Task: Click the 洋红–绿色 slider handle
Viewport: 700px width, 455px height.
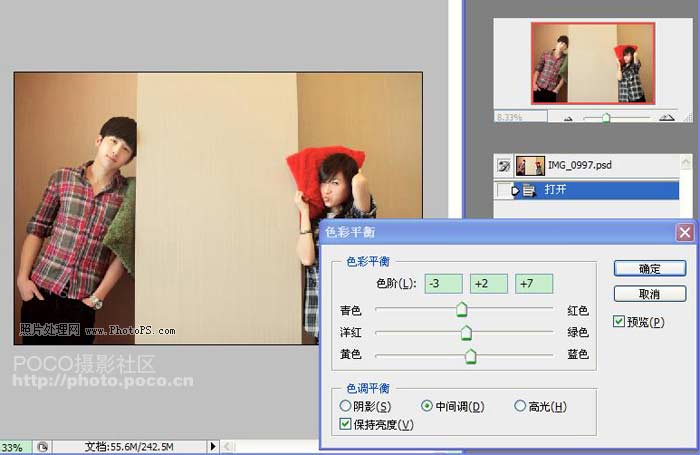Action: click(466, 333)
